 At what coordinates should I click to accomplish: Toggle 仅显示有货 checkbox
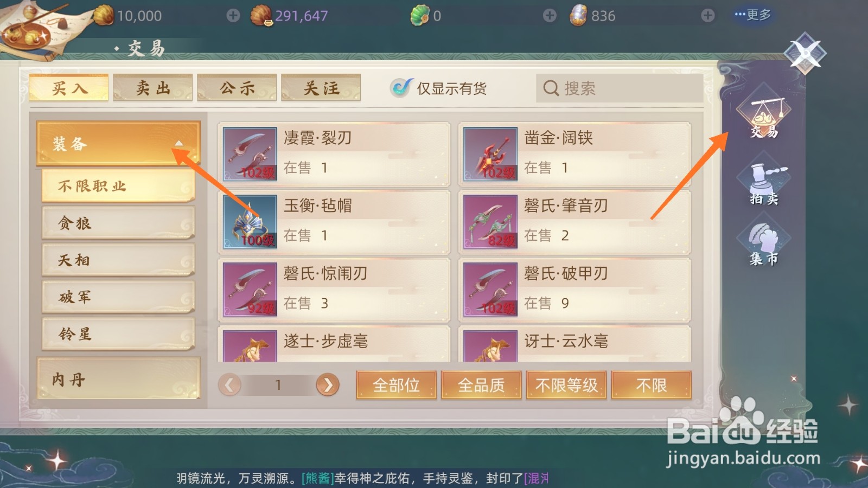(401, 87)
